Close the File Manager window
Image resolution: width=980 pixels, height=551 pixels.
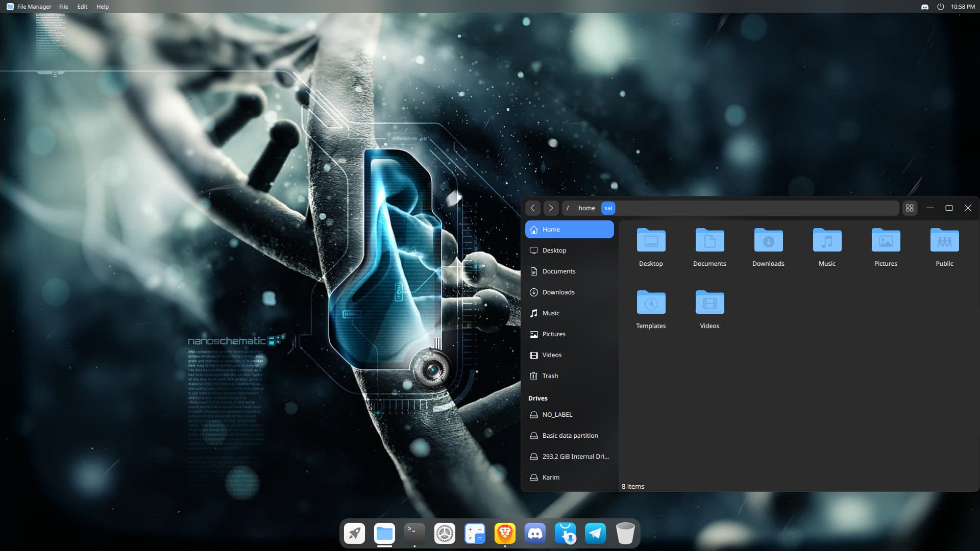tap(968, 208)
